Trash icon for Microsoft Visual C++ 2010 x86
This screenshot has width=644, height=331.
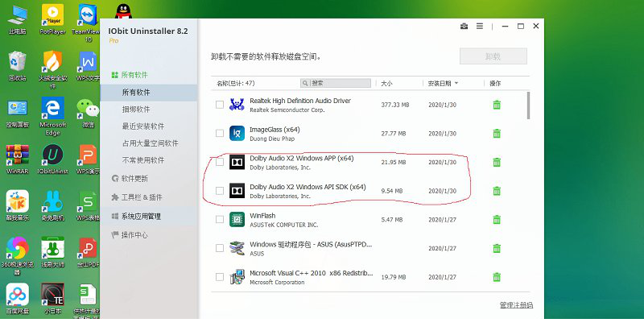(x=497, y=277)
